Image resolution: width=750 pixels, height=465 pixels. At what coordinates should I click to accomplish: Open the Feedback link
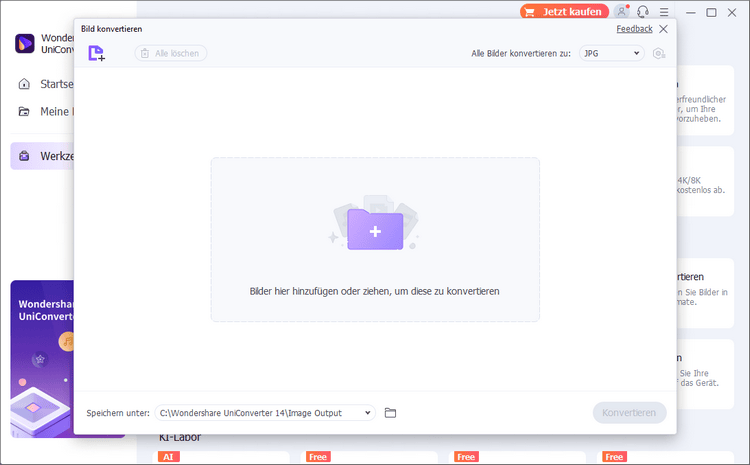coord(634,29)
